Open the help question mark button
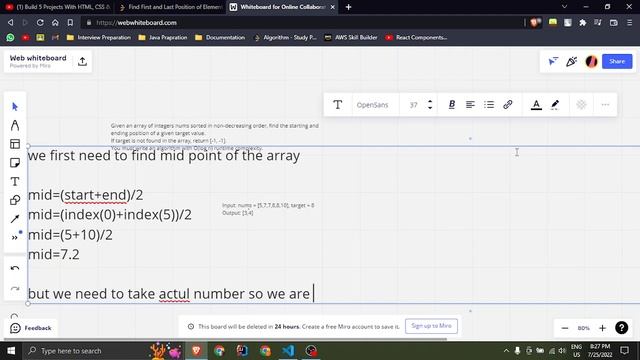Screen dimensions: 640x360 [622, 328]
